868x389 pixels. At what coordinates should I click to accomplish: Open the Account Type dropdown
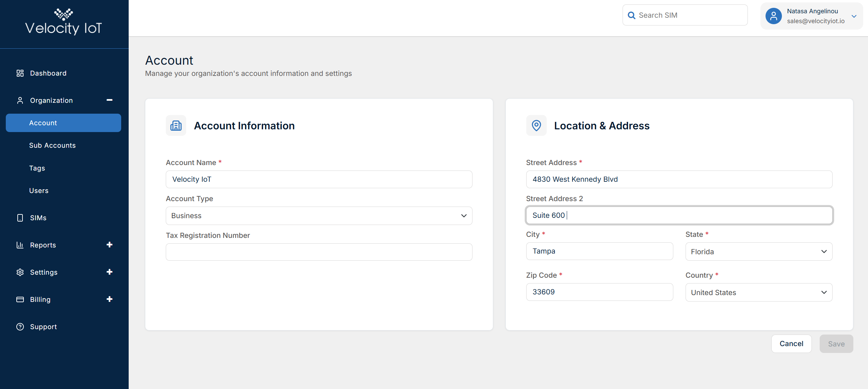point(319,216)
